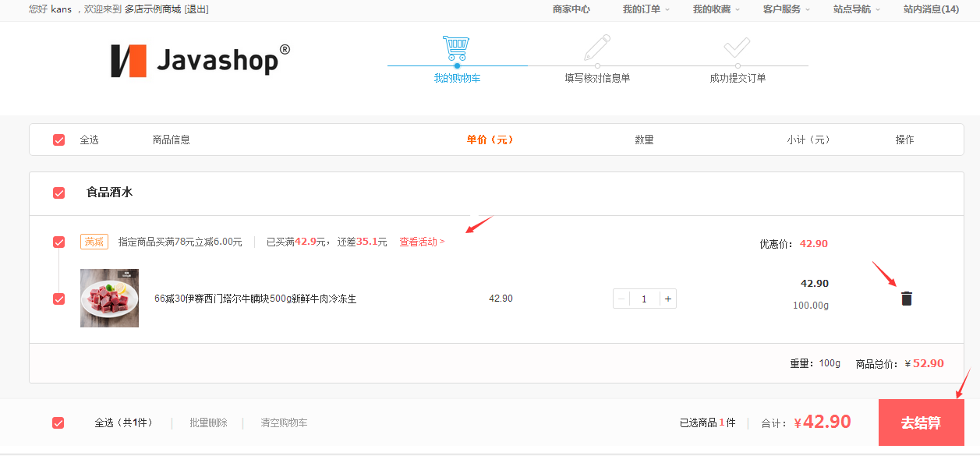Viewport: 980px width, 456px height.
Task: Click the pencil fill-order step icon
Action: [x=597, y=48]
